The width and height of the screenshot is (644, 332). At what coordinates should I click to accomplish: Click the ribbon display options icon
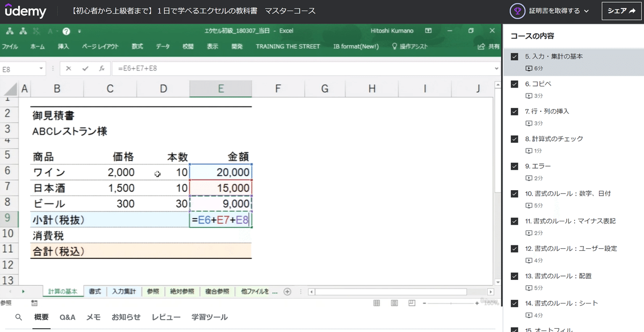pyautogui.click(x=428, y=31)
